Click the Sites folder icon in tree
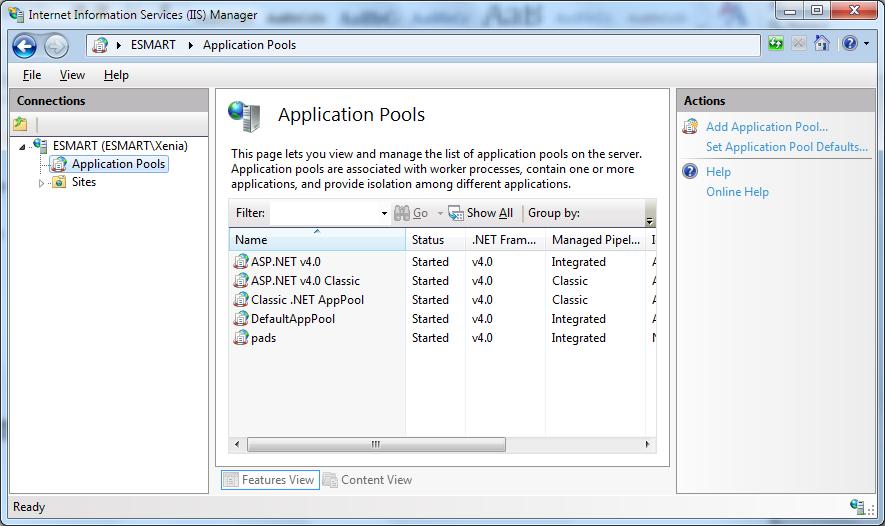Image resolution: width=885 pixels, height=526 pixels. [59, 182]
